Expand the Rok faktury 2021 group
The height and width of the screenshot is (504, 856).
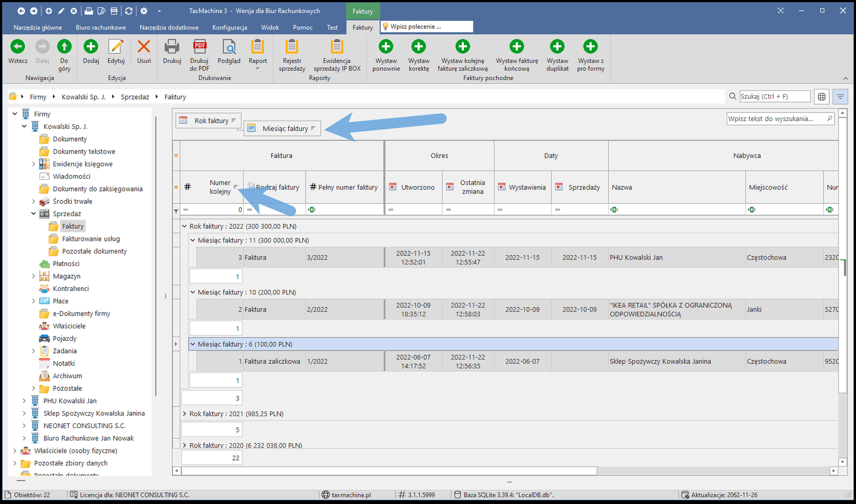[185, 414]
